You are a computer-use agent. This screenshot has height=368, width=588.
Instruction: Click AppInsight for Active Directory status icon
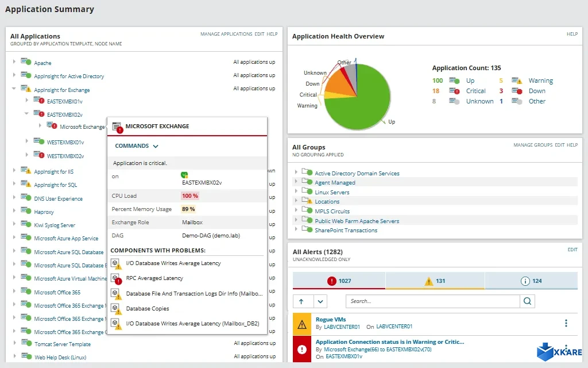tap(26, 75)
